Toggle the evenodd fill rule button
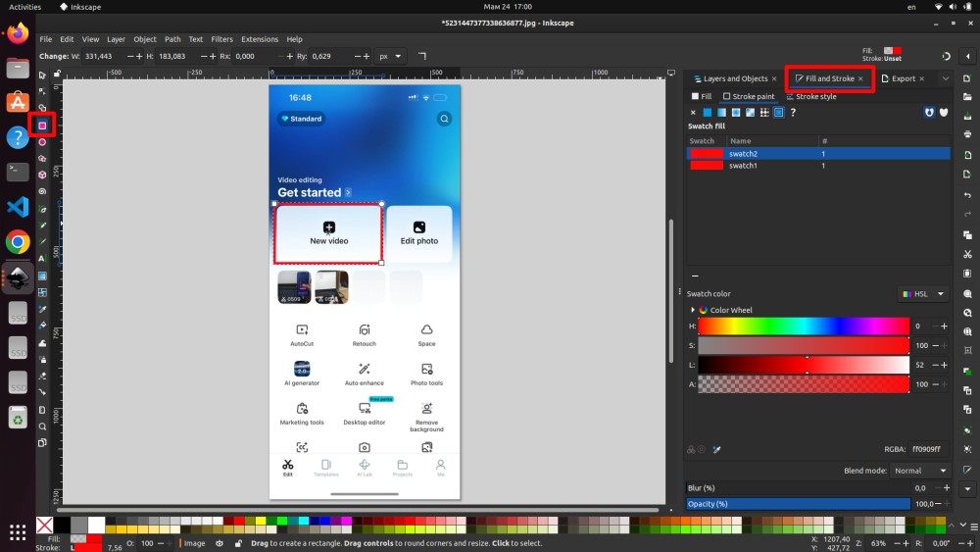 [929, 113]
